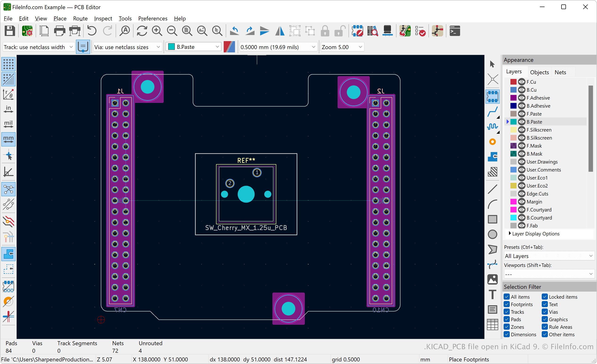Switch to the Objects tab
The image size is (597, 364).
(539, 72)
